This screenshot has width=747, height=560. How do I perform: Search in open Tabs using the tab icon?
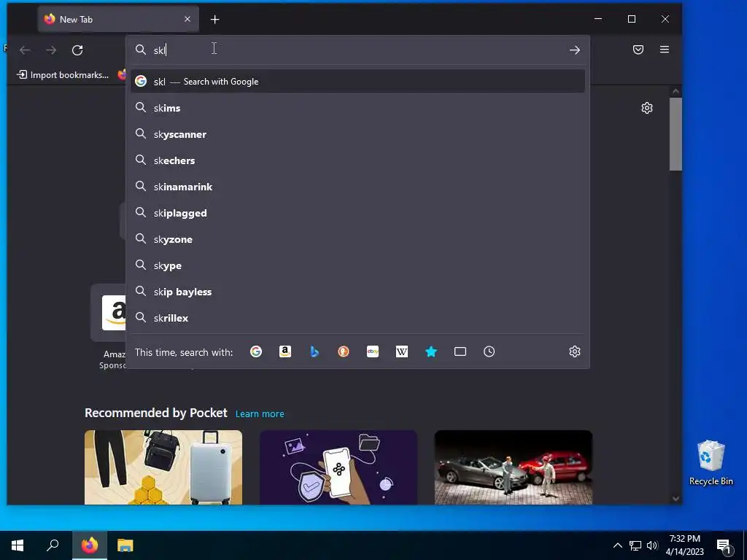460,352
